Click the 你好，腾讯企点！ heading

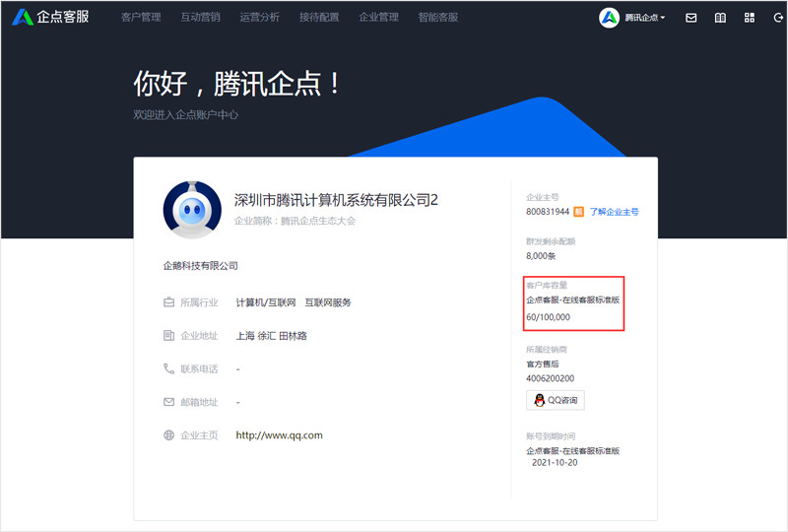237,84
